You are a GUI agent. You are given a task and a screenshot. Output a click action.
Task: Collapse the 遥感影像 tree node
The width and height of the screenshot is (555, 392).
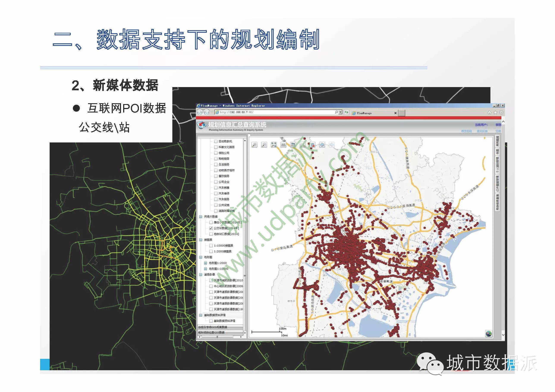pyautogui.click(x=201, y=275)
